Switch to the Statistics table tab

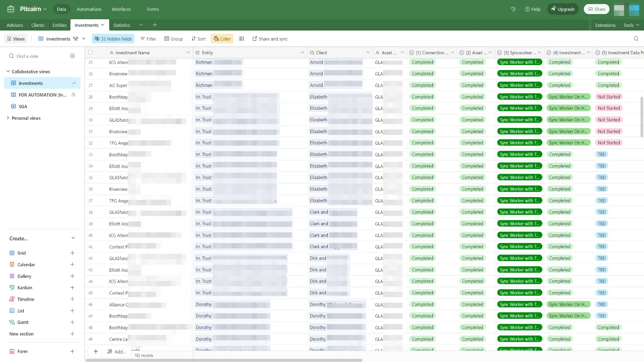(x=121, y=25)
